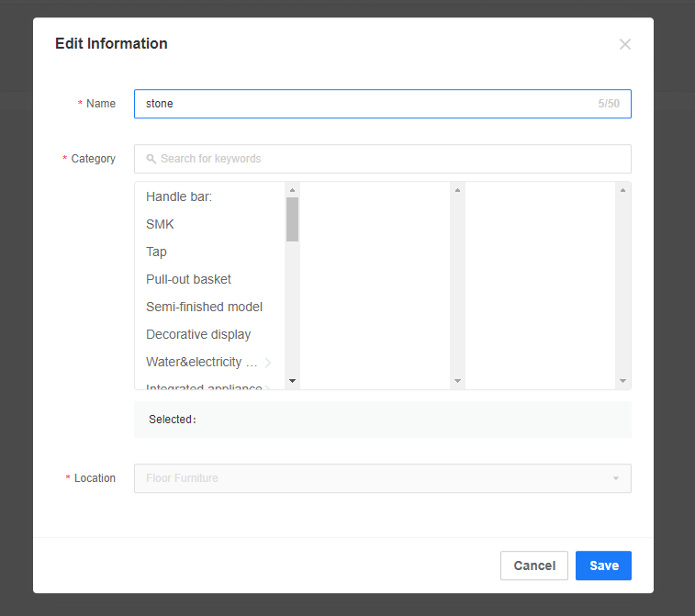Select the Handle bar category

pos(179,196)
